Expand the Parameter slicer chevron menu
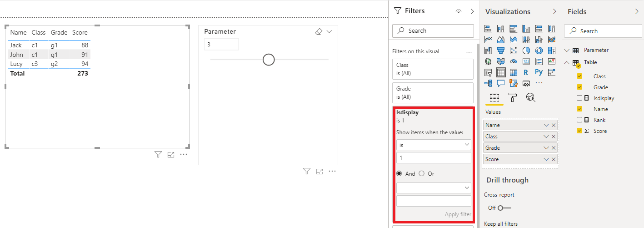 tap(329, 31)
